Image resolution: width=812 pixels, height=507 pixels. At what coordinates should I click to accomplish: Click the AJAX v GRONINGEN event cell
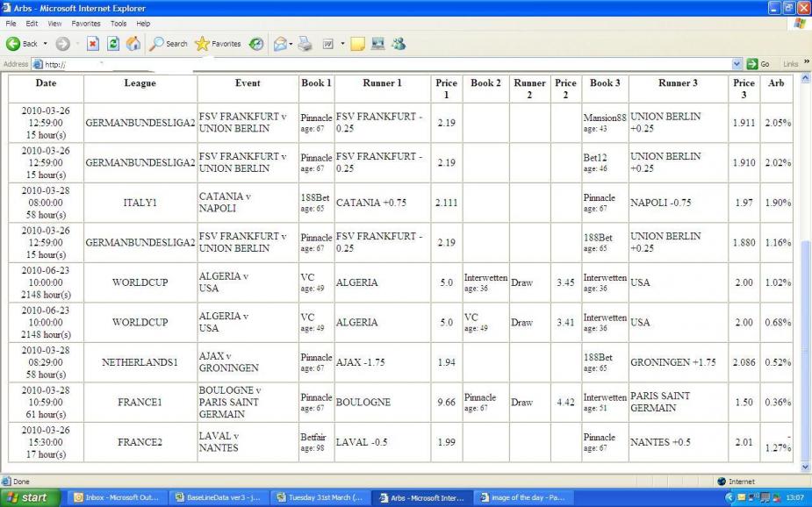pos(248,362)
